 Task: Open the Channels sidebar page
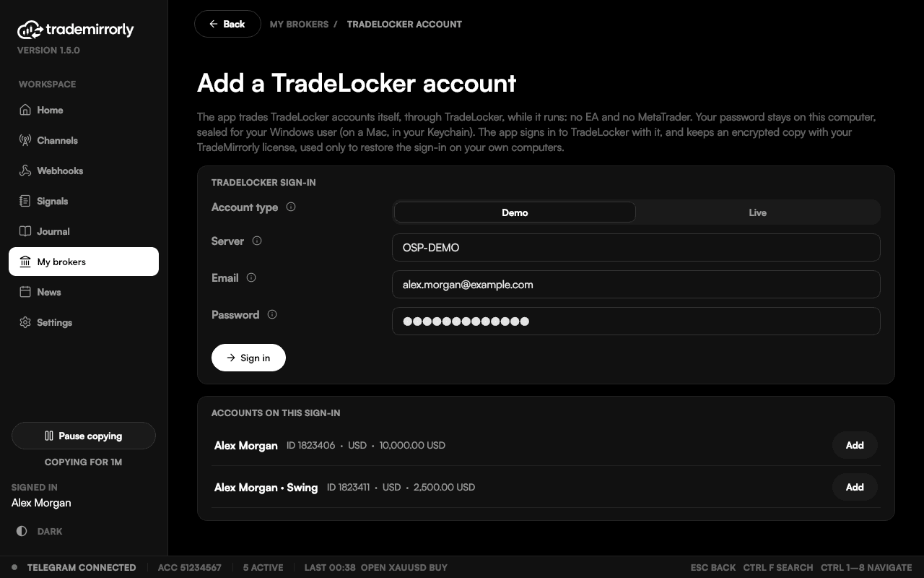coord(84,140)
